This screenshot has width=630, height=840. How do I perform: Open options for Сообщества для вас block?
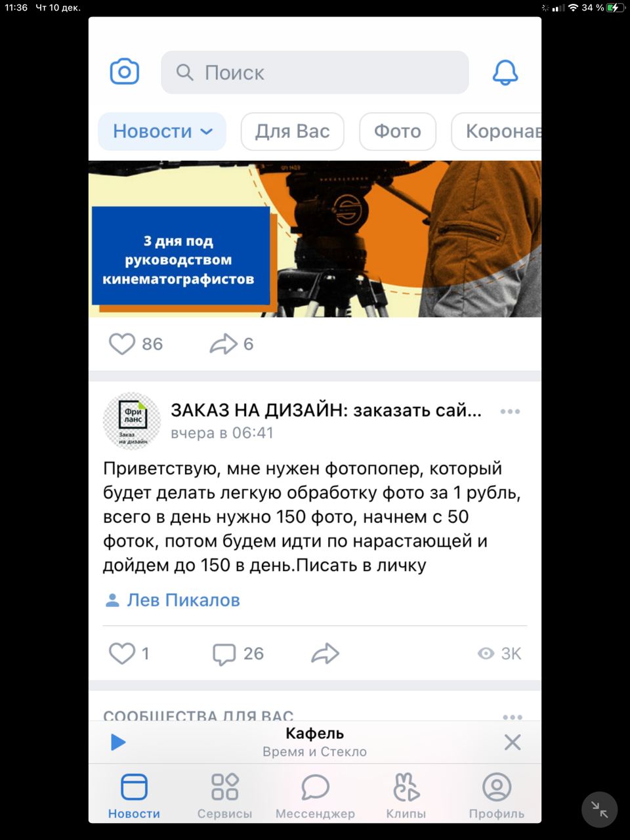[512, 717]
